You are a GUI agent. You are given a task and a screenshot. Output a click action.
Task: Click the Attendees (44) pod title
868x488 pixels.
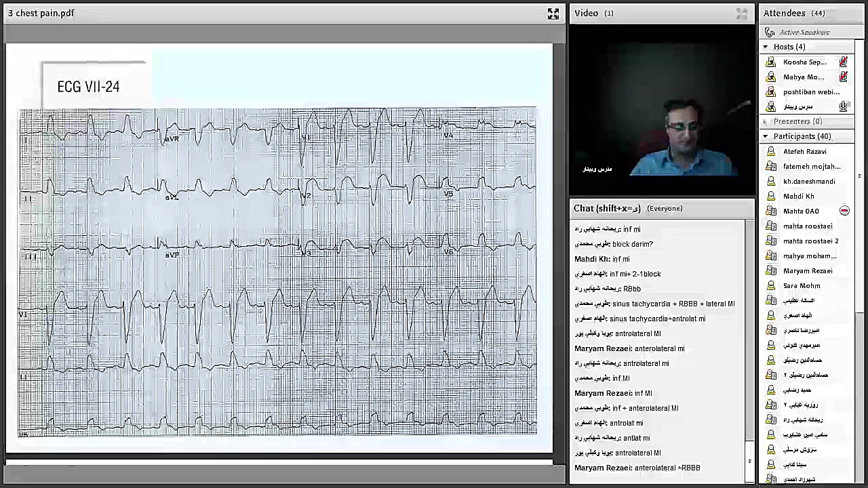(794, 13)
